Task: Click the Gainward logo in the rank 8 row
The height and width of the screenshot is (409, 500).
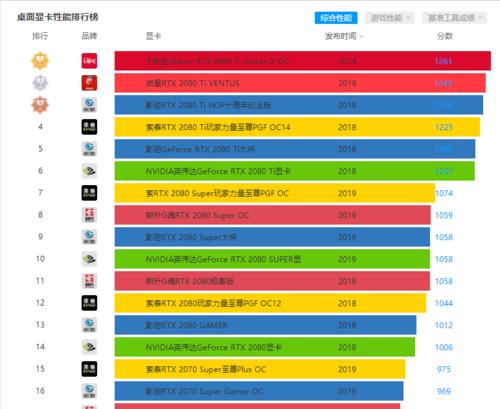Action: tap(89, 215)
